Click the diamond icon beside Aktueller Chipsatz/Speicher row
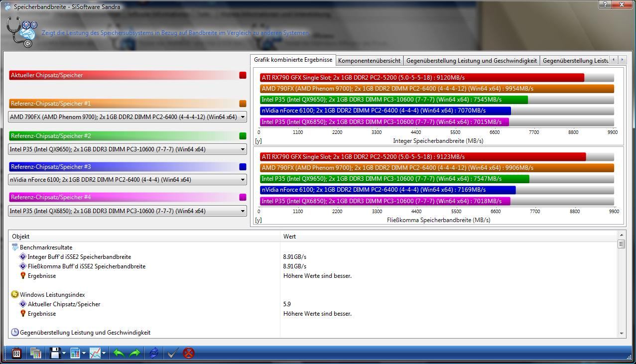Viewport: 636px width, 364px height. point(23,304)
